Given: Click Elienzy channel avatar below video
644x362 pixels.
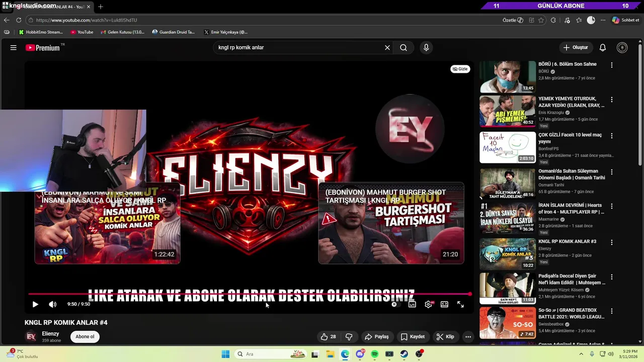Looking at the screenshot, I should coord(31,337).
